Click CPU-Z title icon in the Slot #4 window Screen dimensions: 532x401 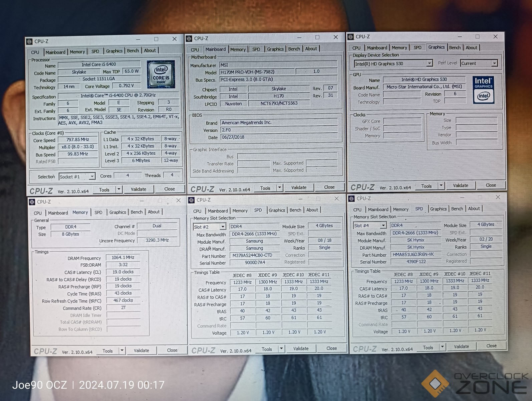point(351,198)
